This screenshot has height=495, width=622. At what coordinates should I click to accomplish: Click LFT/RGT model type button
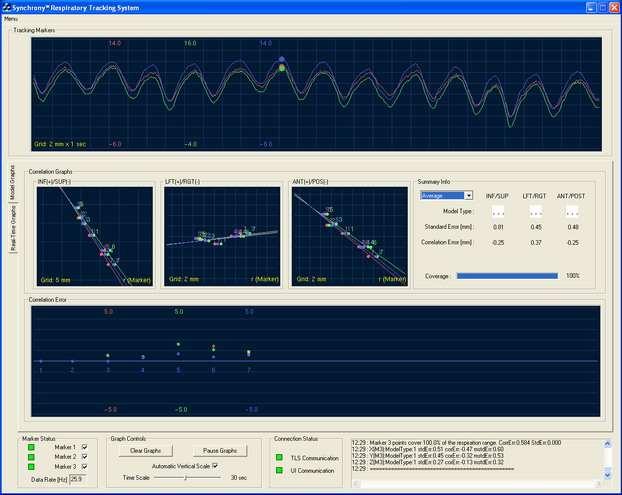pyautogui.click(x=536, y=211)
